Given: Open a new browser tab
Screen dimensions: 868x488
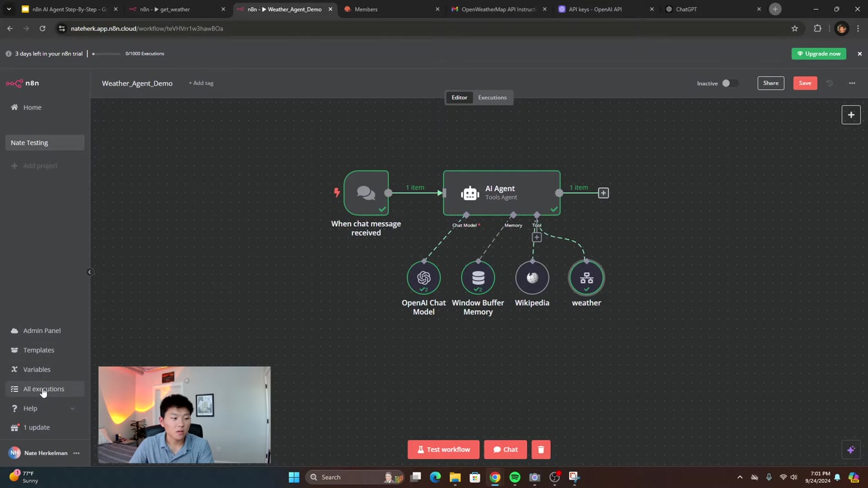Looking at the screenshot, I should tap(775, 9).
